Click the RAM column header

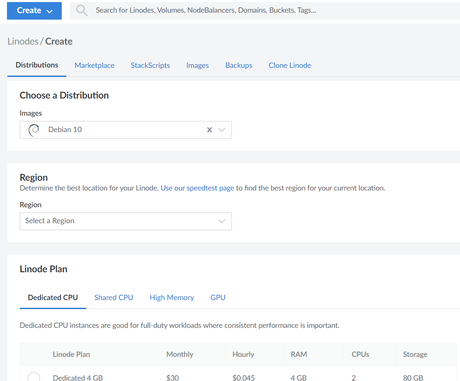pos(299,354)
